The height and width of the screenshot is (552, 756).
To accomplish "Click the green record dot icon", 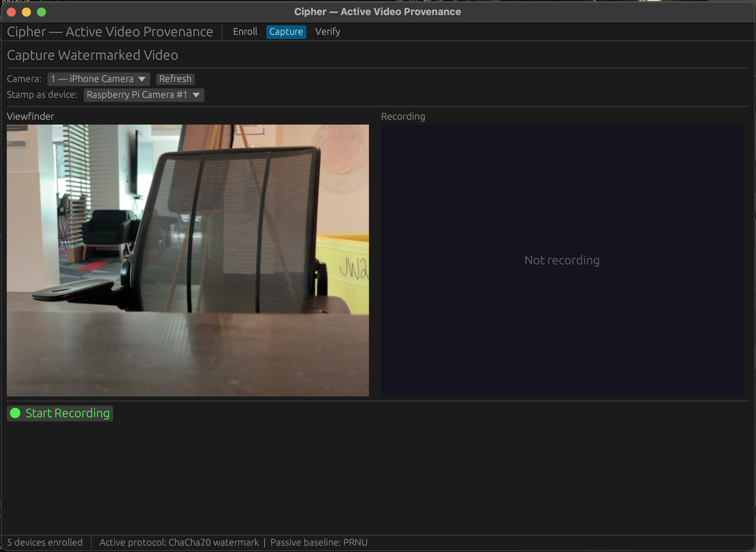I will pos(15,413).
